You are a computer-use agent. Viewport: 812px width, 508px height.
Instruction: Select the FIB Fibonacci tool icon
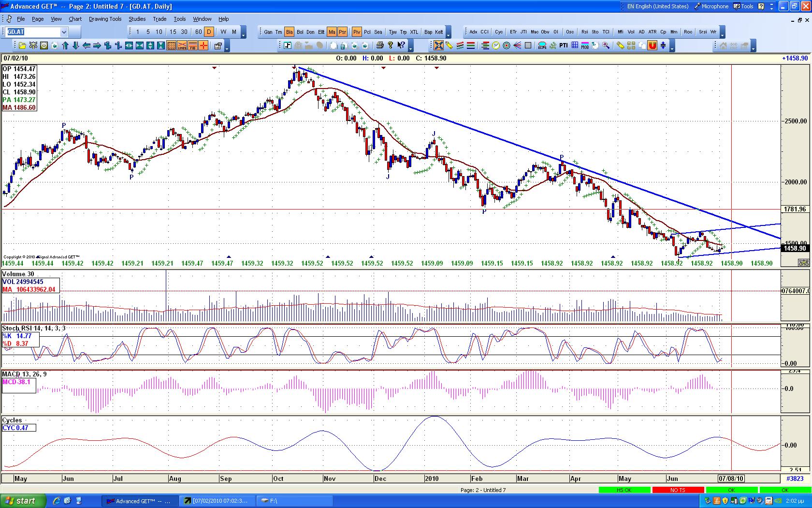click(x=192, y=45)
